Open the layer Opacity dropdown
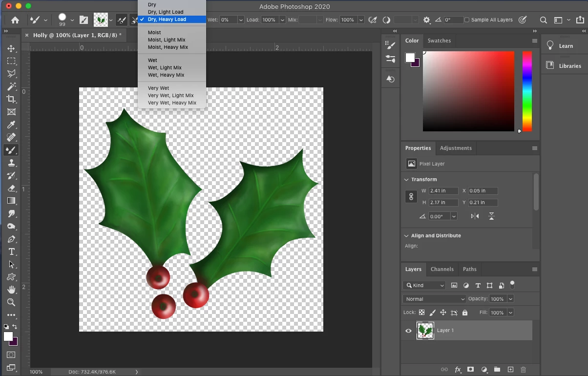Image resolution: width=588 pixels, height=376 pixels. point(511,299)
